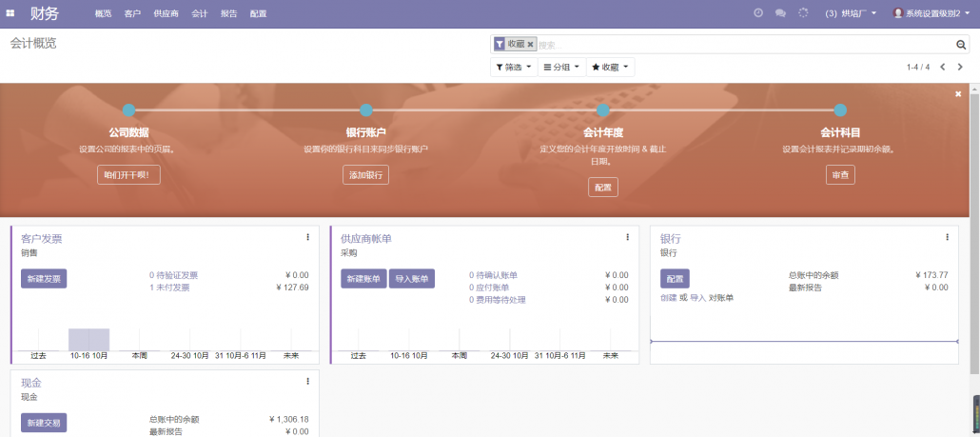Go to next page arrow

pyautogui.click(x=960, y=68)
